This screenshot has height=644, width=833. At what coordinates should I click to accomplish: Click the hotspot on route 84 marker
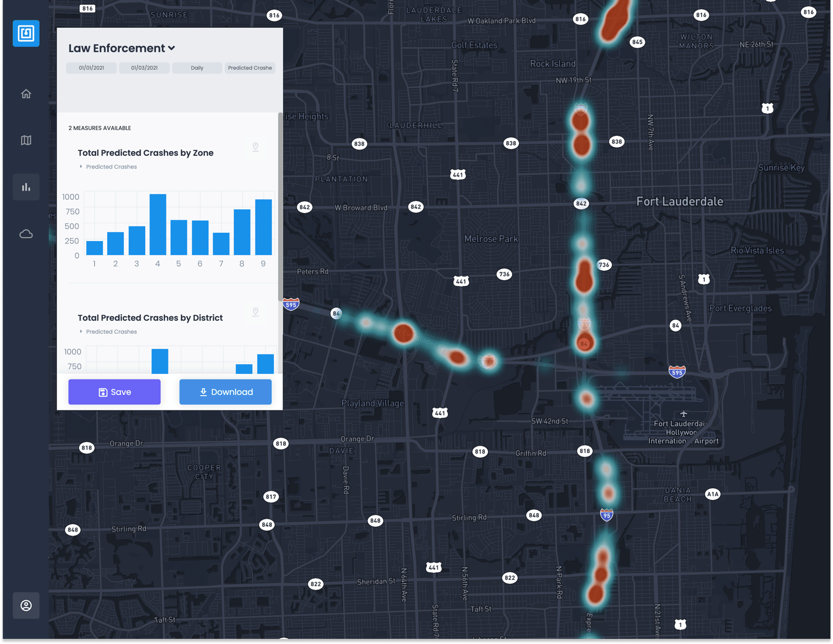[x=585, y=343]
